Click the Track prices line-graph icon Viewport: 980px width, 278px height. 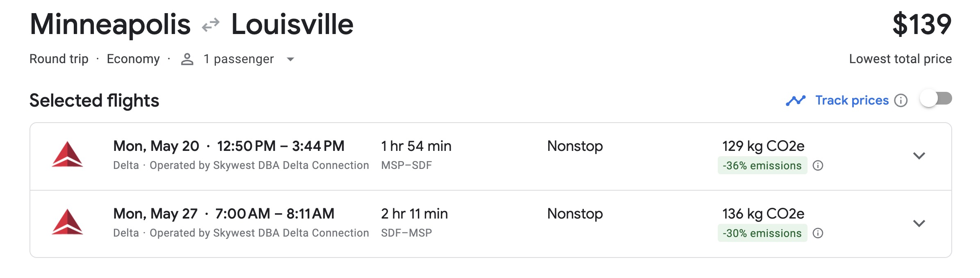click(795, 100)
